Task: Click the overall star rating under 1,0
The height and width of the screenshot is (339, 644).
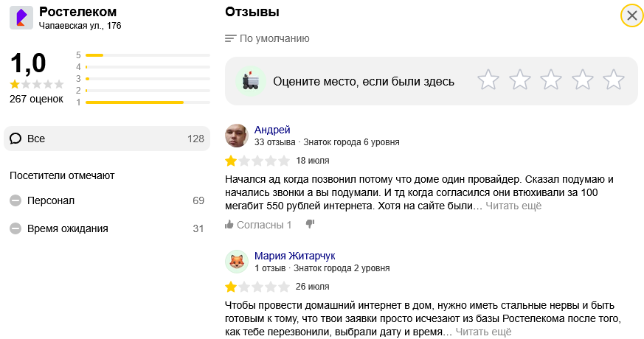Action: tap(37, 85)
